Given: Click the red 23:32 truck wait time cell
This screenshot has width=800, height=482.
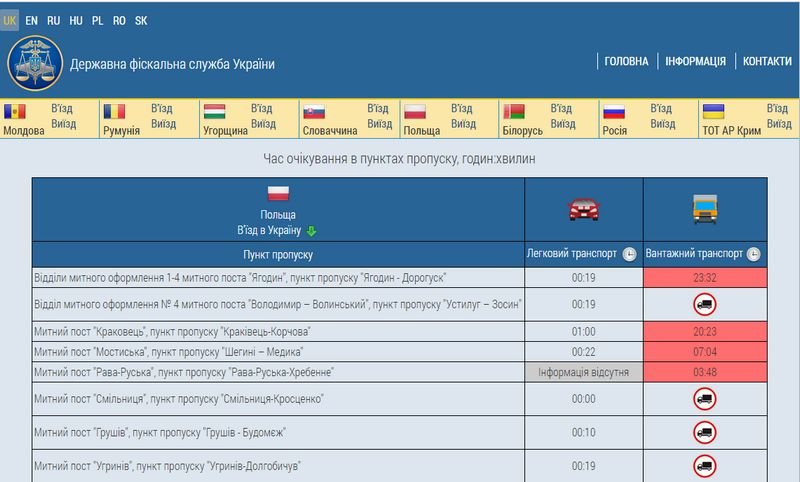Looking at the screenshot, I should point(702,277).
